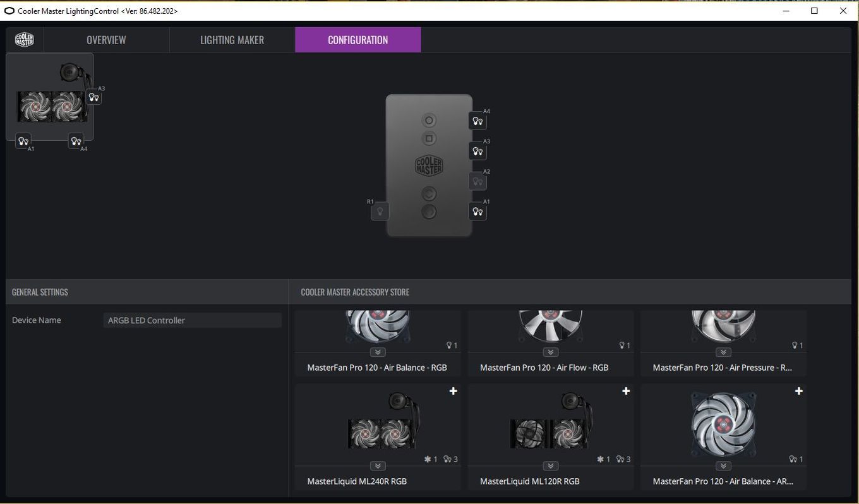859x504 pixels.
Task: Select the A1 port icon on controller
Action: point(478,212)
